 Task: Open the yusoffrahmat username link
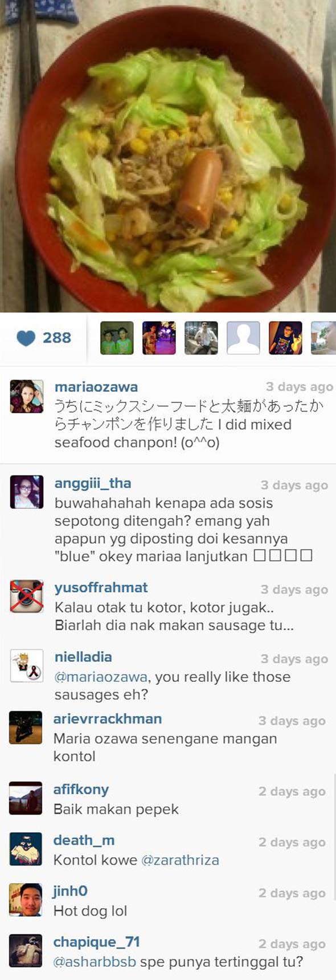point(101,588)
